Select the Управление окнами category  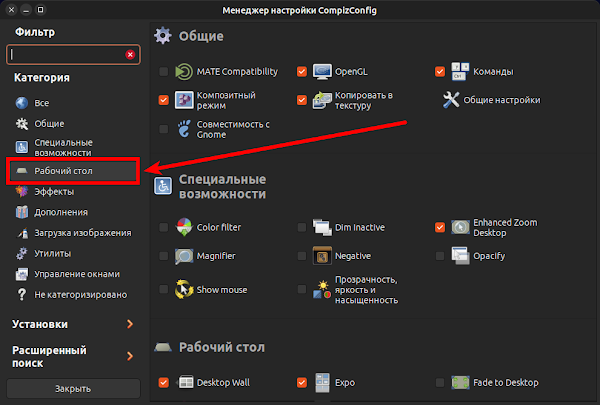pyautogui.click(x=73, y=274)
